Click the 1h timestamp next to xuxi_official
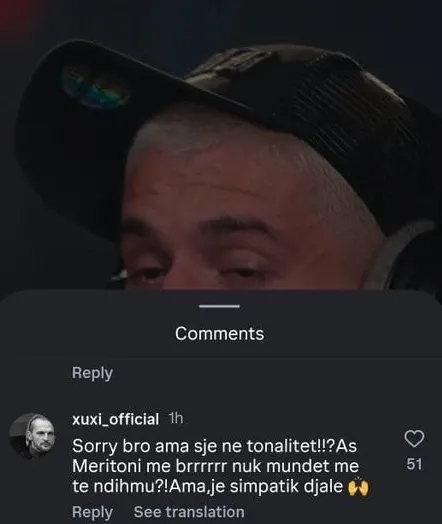The width and height of the screenshot is (442, 524). tap(176, 418)
